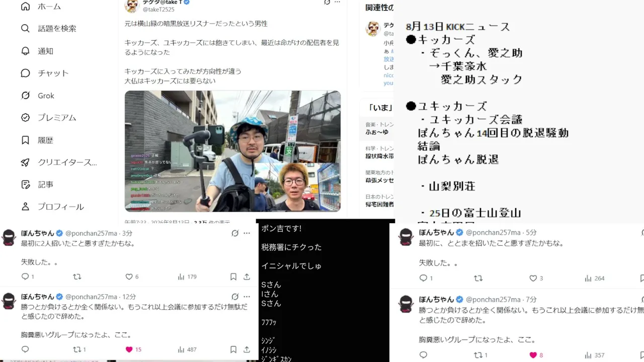Share the 3分 ぽんちゃん post
This screenshot has width=644, height=362.
pos(247,277)
